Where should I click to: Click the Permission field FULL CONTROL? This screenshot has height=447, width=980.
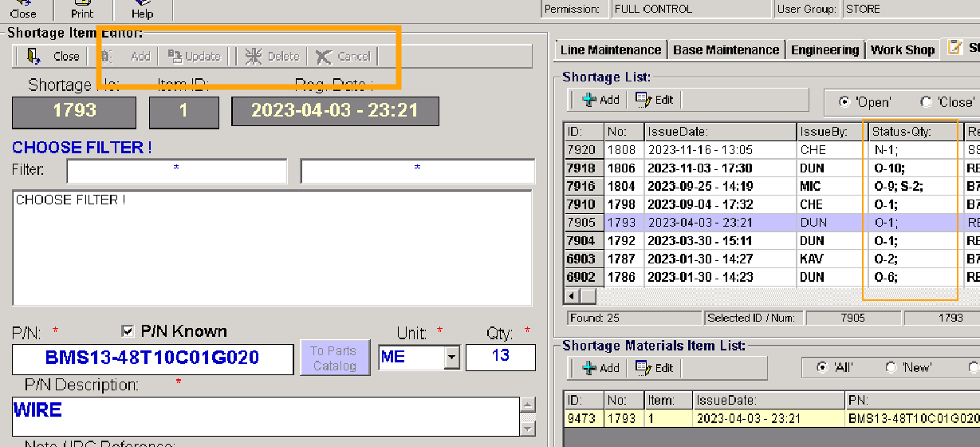[692, 9]
